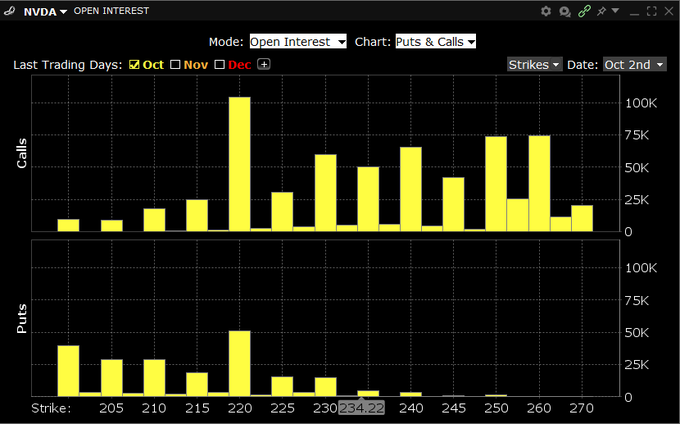Open the Mode dropdown showing Open Interest

coord(298,42)
